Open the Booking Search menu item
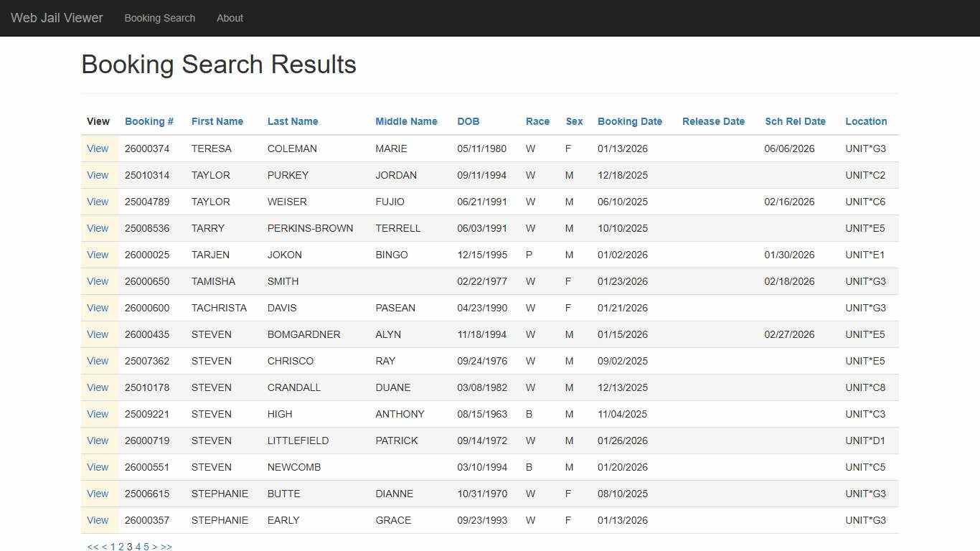This screenshot has width=980, height=551. pos(159,18)
